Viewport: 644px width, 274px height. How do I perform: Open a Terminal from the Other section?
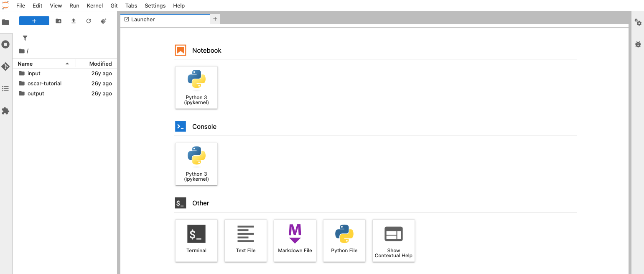(x=196, y=241)
